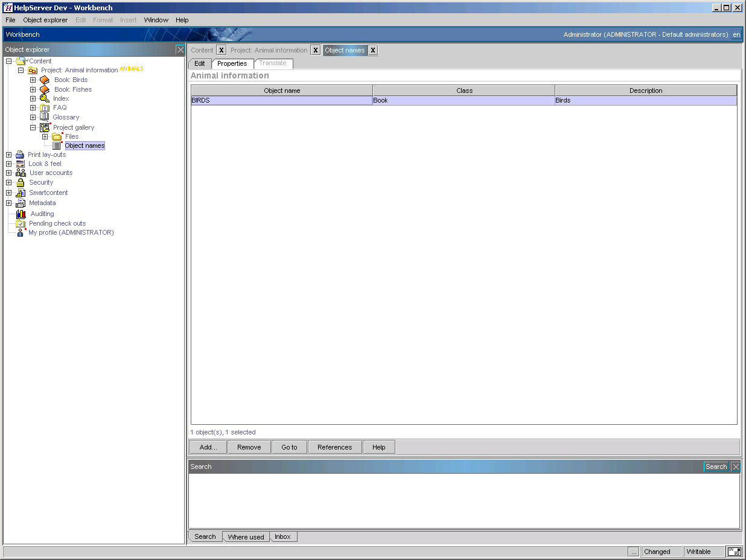Viewport: 746px width, 560px height.
Task: Expand the Security node
Action: pos(9,182)
